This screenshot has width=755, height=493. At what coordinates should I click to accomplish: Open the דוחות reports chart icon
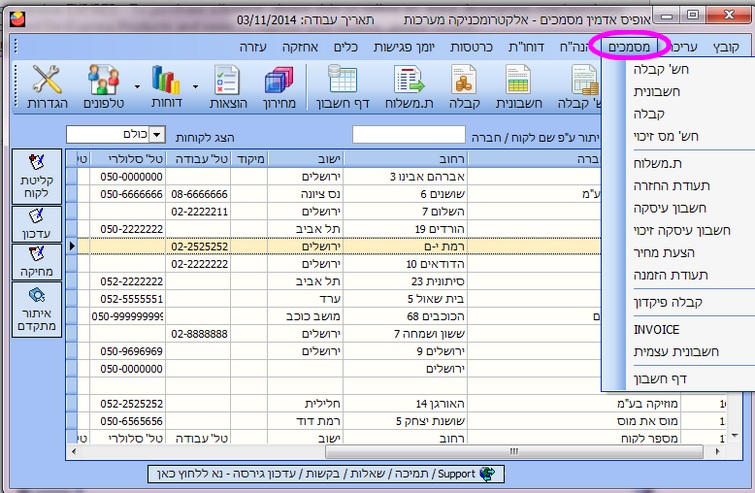pyautogui.click(x=165, y=86)
